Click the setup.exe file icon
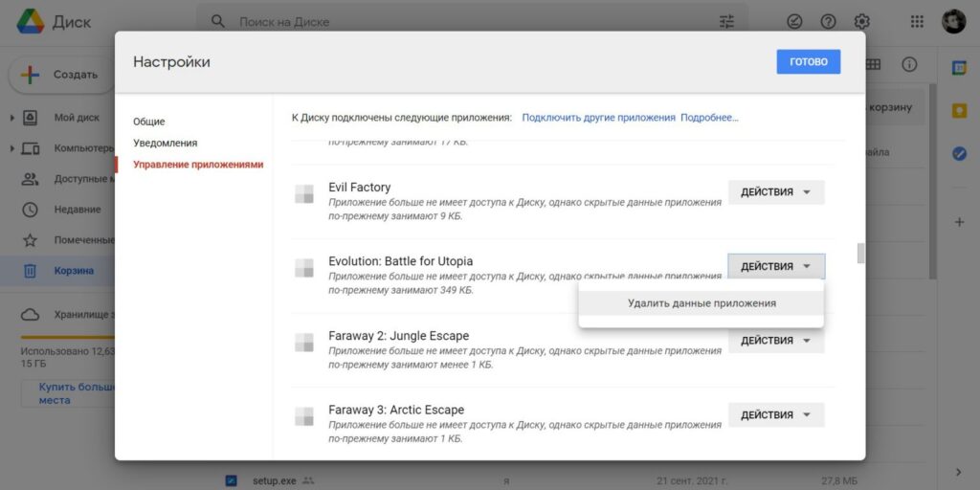This screenshot has width=980, height=490. [232, 480]
